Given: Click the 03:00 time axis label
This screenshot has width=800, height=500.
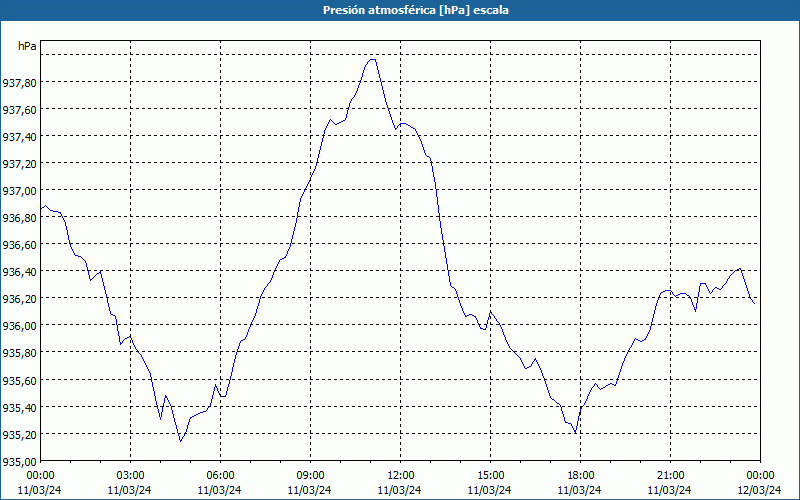Looking at the screenshot, I should pyautogui.click(x=130, y=476).
